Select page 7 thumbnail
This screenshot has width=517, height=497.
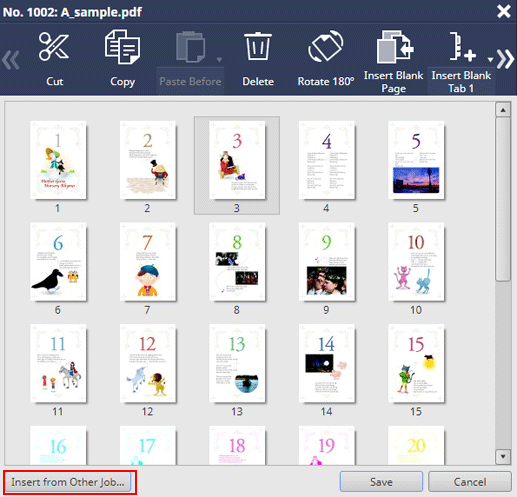(x=148, y=262)
